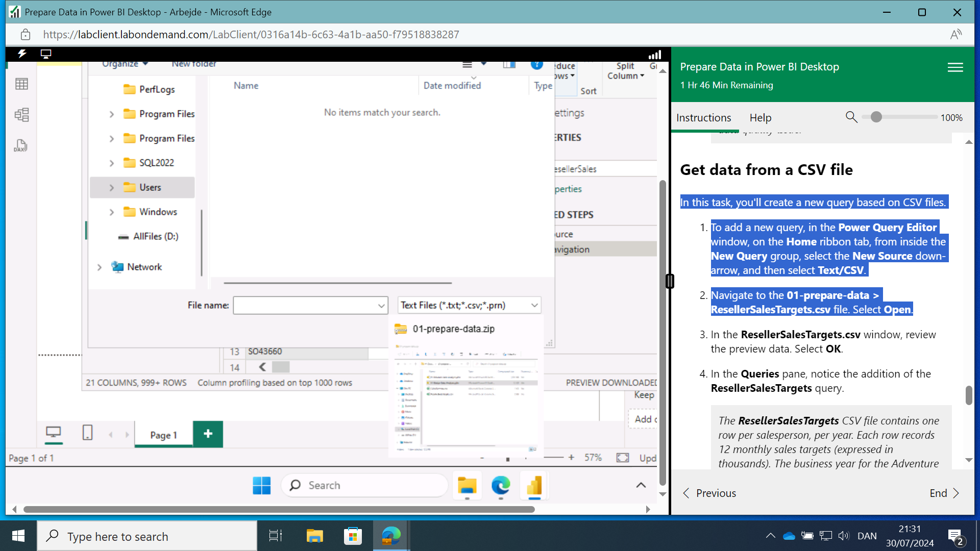Open Edge in lab VM taskbar
Screen dimensions: 980x551
click(x=501, y=485)
